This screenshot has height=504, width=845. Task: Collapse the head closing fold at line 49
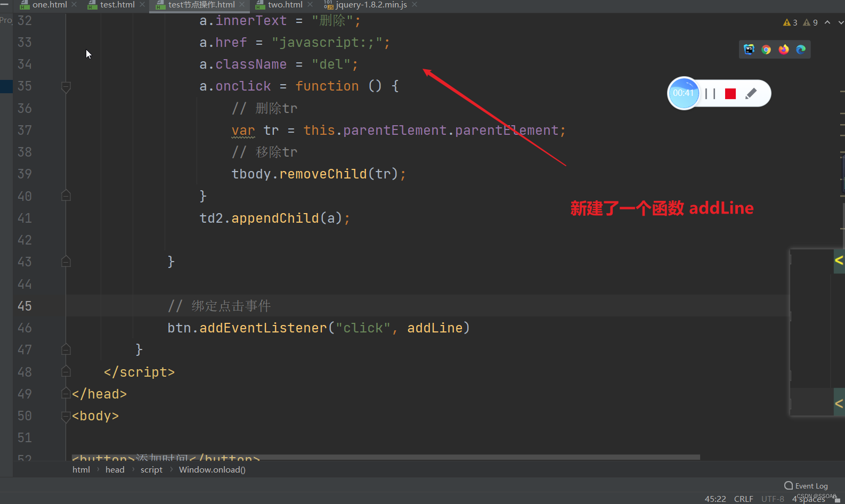[x=66, y=394]
